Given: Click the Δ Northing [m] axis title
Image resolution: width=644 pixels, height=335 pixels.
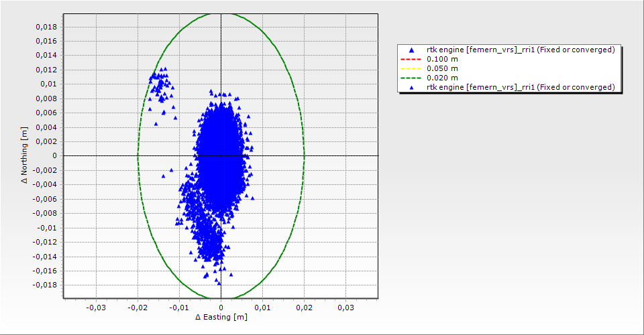Looking at the screenshot, I should [x=24, y=156].
